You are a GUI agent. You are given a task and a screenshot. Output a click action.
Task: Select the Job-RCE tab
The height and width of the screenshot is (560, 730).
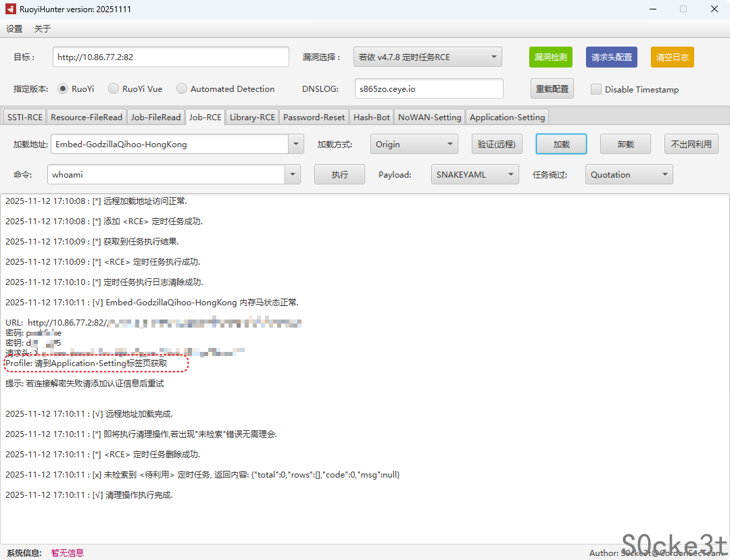(x=205, y=118)
